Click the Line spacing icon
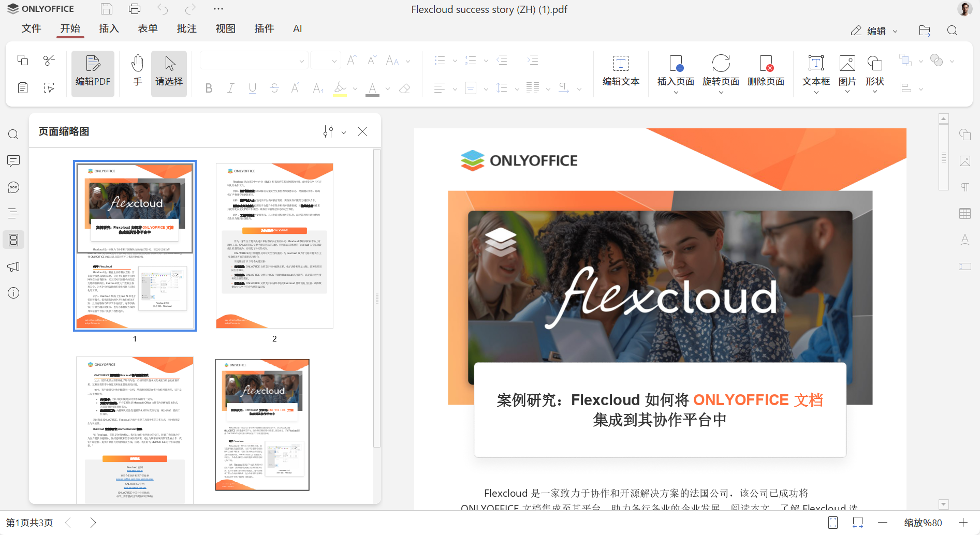This screenshot has height=535, width=980. (x=502, y=88)
